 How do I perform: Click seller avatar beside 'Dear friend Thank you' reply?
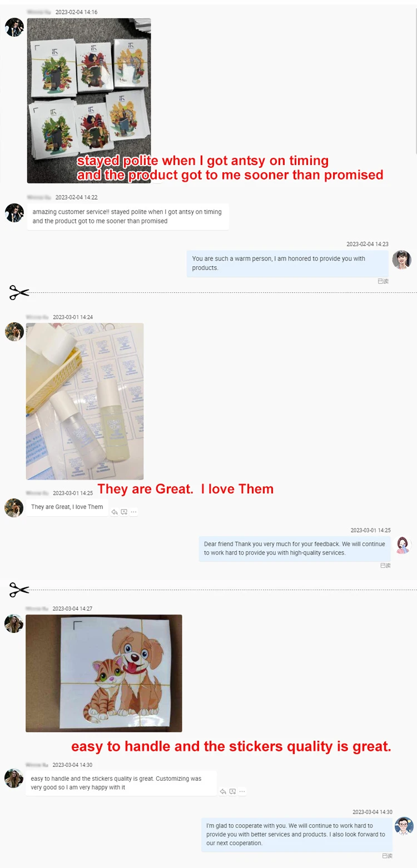pos(403,545)
